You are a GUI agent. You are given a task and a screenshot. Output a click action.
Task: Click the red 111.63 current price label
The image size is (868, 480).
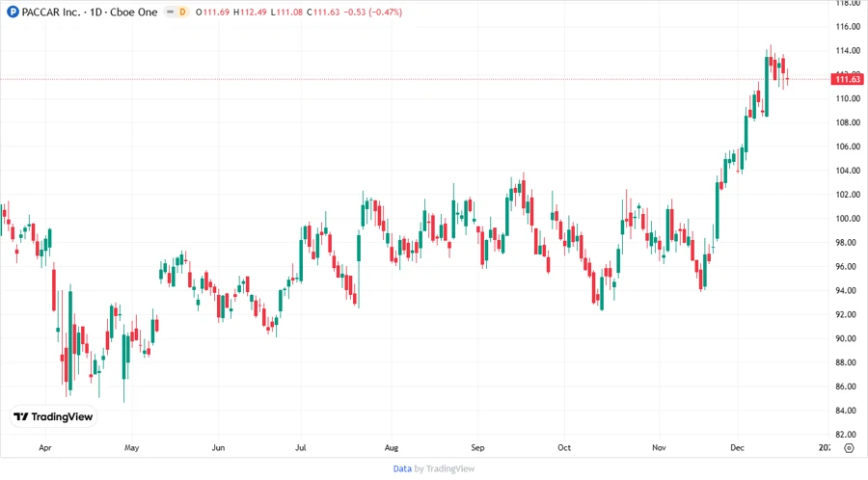tap(848, 79)
